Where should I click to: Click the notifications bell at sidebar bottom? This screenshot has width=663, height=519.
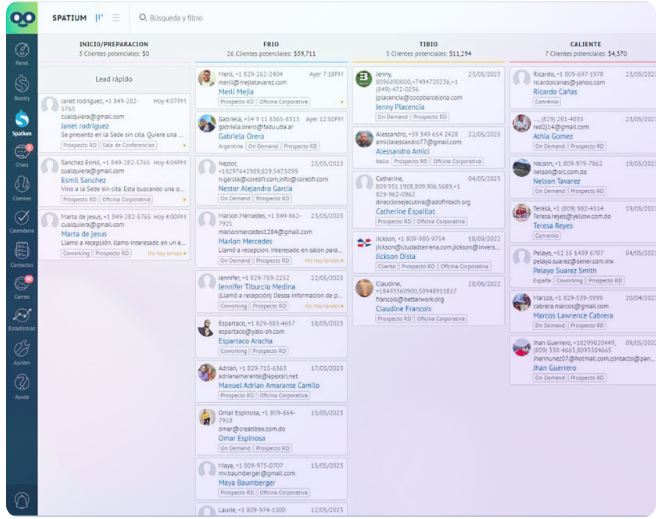click(21, 500)
